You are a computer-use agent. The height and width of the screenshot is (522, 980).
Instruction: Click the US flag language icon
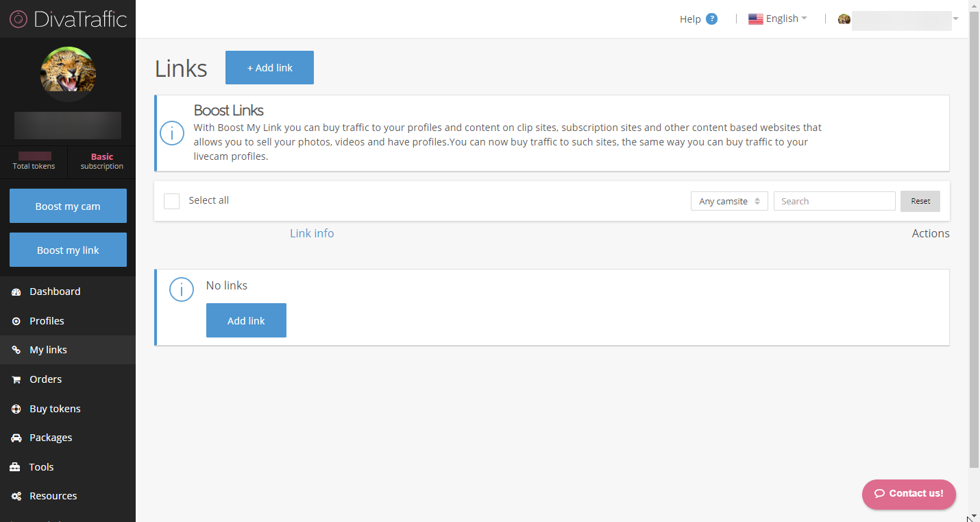click(x=755, y=19)
